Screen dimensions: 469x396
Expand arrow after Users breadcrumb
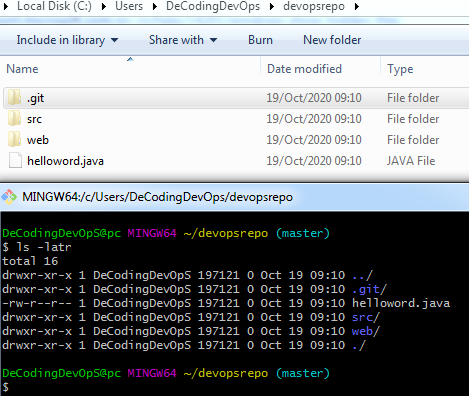pyautogui.click(x=155, y=6)
